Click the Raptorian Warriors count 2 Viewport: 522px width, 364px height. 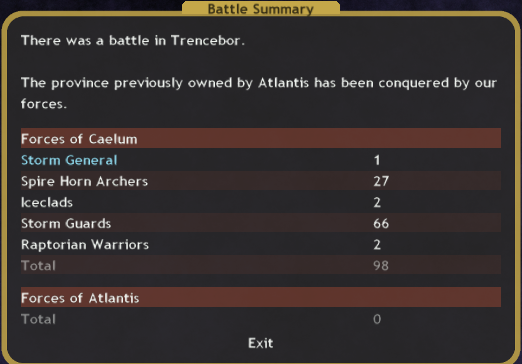[377, 245]
